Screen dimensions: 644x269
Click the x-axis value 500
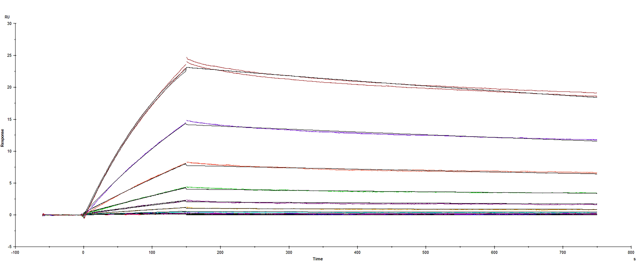425,252
